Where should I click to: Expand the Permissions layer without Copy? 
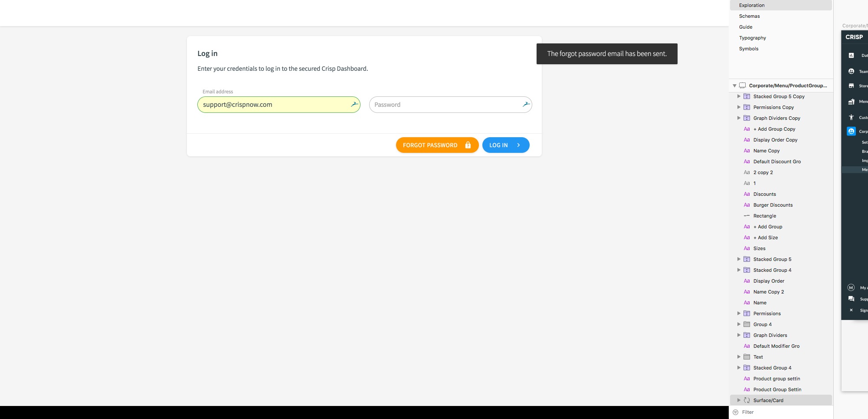[739, 313]
